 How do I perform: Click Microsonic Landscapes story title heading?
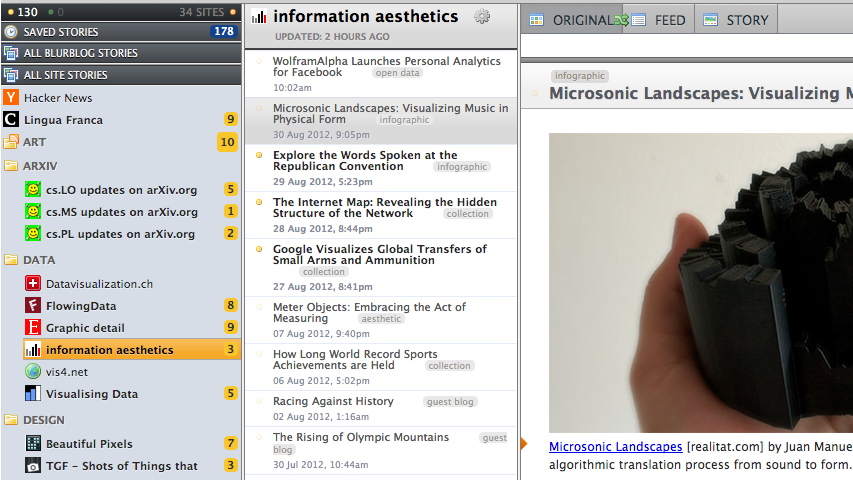click(x=701, y=93)
